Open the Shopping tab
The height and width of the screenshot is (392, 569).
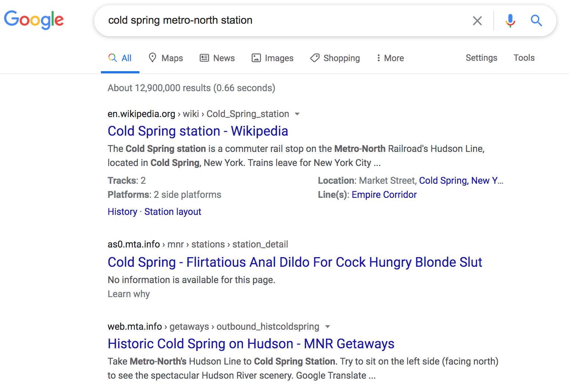335,58
